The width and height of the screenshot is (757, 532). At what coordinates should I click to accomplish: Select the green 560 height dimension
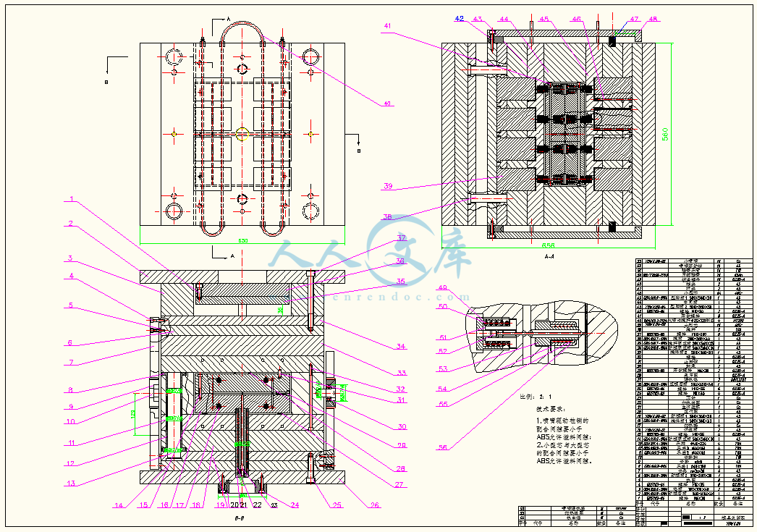click(665, 134)
